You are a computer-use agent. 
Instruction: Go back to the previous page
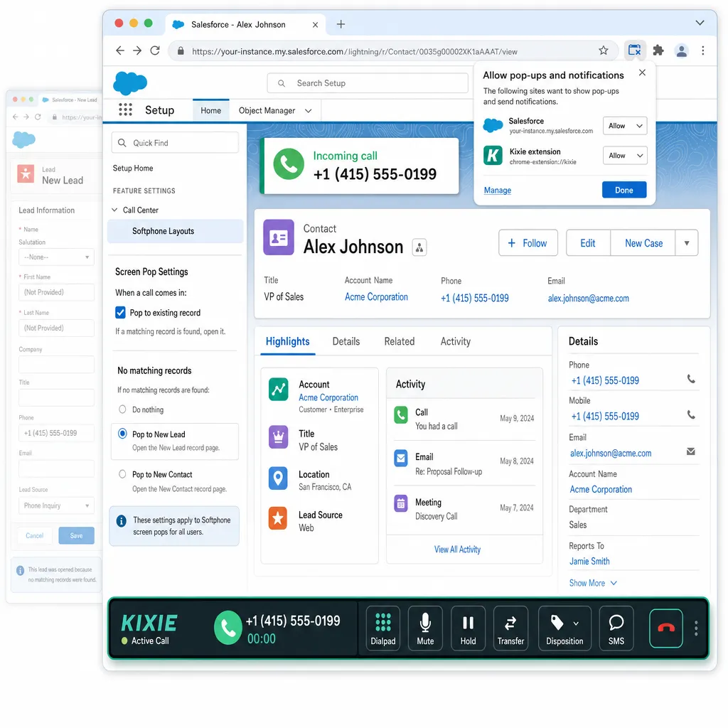click(x=119, y=50)
